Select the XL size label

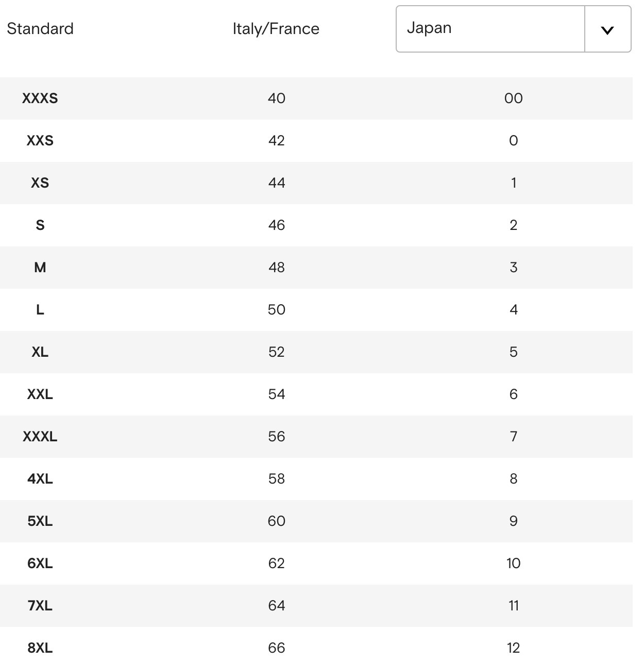[40, 352]
